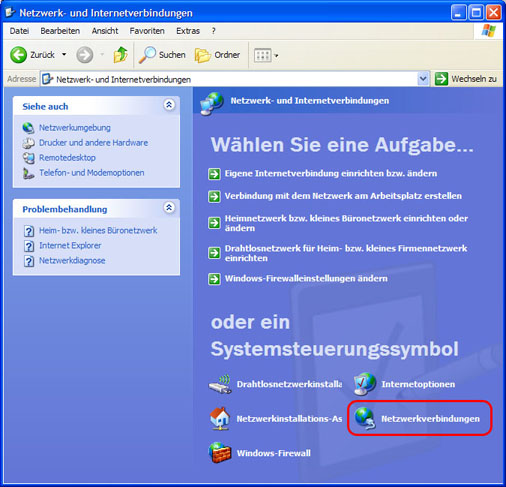Click the folder up-one-level icon
Viewport: 506px width, 487px height.
coord(121,55)
